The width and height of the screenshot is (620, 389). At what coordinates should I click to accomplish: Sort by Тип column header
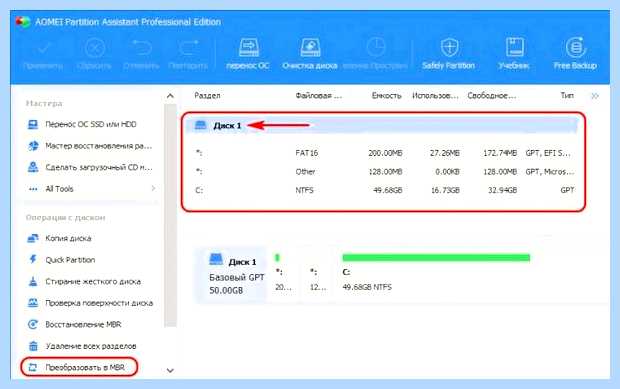(567, 96)
